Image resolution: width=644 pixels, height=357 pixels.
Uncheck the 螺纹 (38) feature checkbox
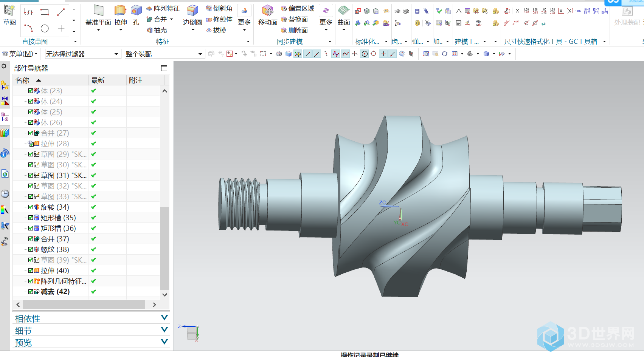(x=31, y=249)
